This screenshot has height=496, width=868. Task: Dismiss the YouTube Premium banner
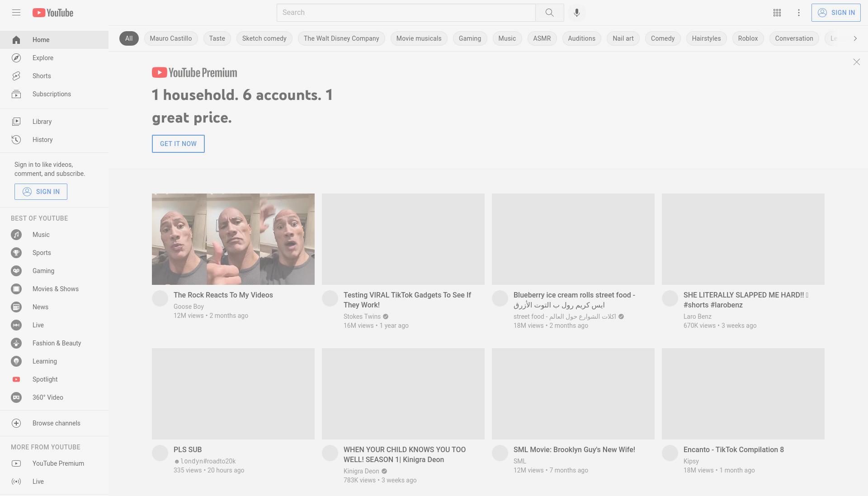856,62
